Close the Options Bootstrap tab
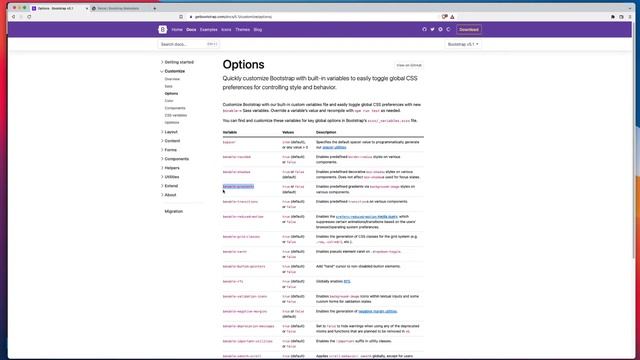 click(x=87, y=8)
